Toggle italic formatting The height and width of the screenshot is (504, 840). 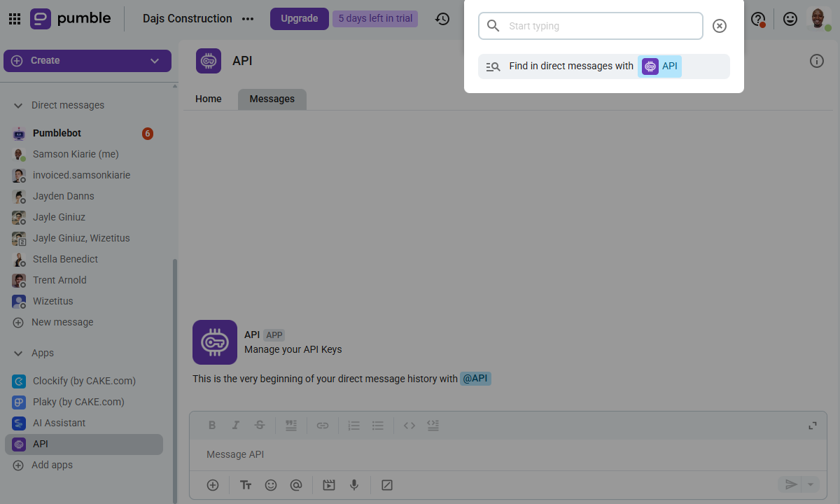pyautogui.click(x=236, y=425)
